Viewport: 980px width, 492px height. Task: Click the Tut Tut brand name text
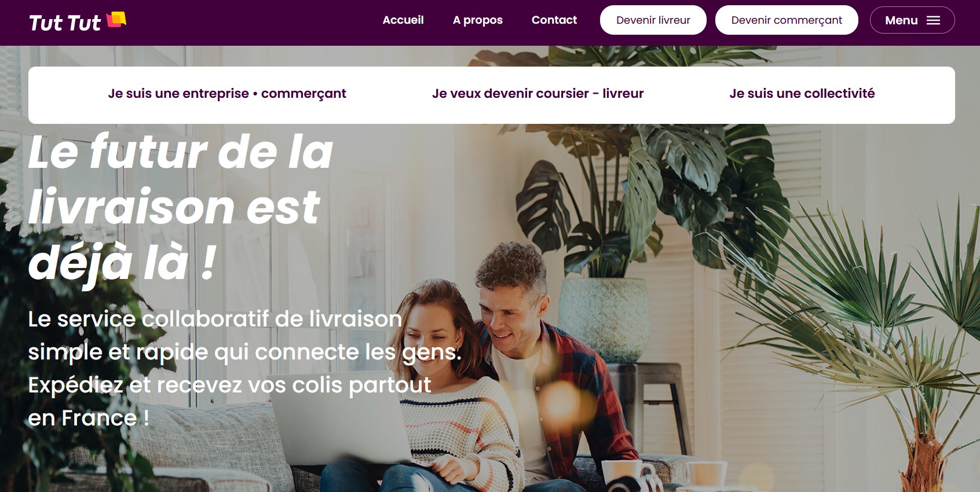click(x=65, y=23)
